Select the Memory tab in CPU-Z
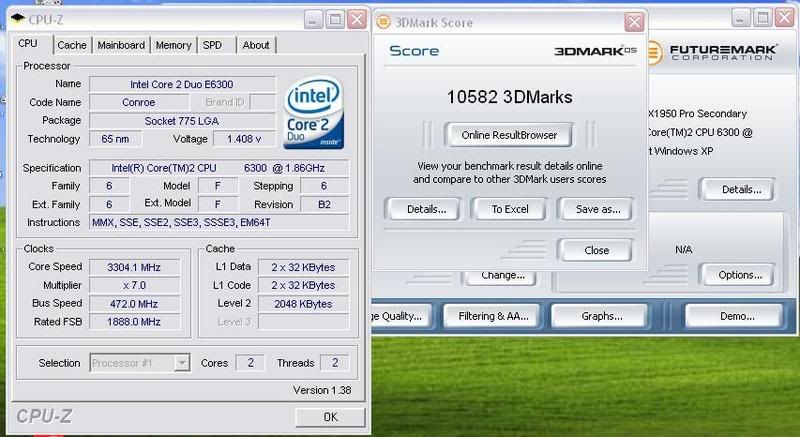The height and width of the screenshot is (437, 800). pyautogui.click(x=173, y=45)
